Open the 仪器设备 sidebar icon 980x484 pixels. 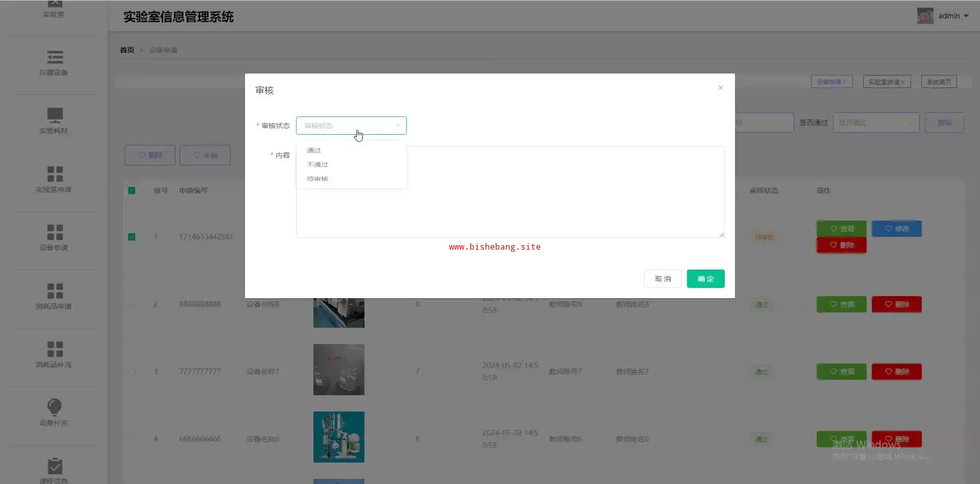point(55,57)
